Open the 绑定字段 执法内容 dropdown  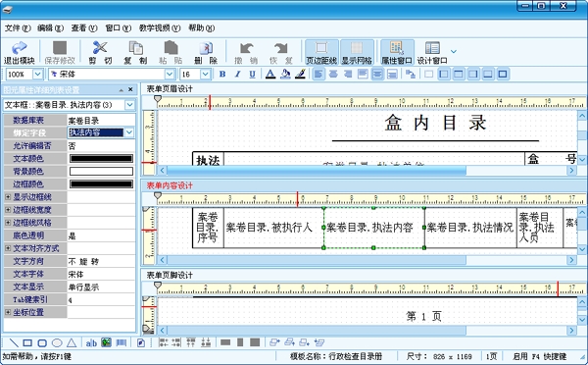click(129, 132)
